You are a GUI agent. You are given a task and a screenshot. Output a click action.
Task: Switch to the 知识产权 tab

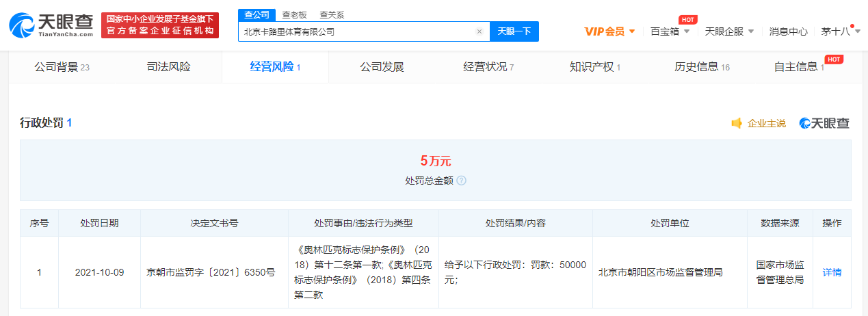(x=595, y=67)
